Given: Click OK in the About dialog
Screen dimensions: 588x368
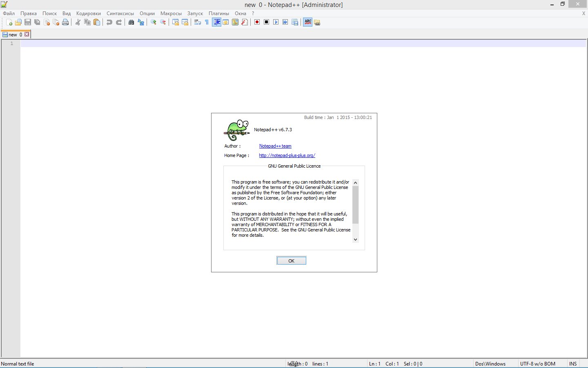Looking at the screenshot, I should 292,261.
